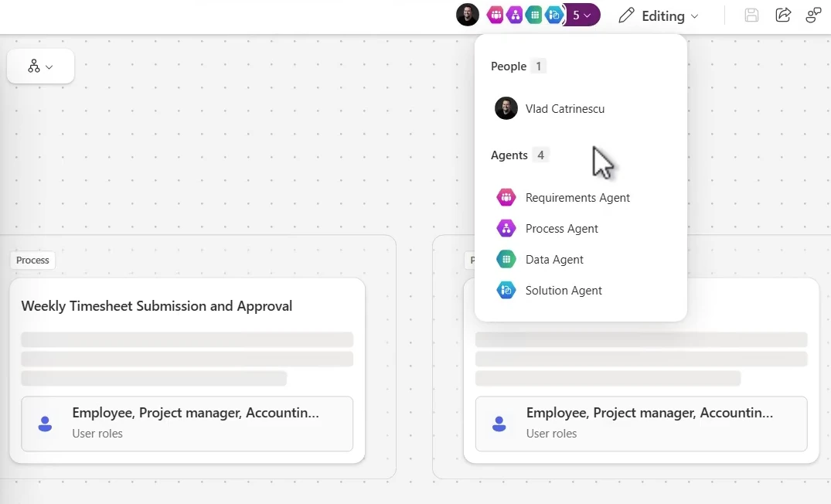Click the green Data Agent hexagon icon in list

pos(506,259)
